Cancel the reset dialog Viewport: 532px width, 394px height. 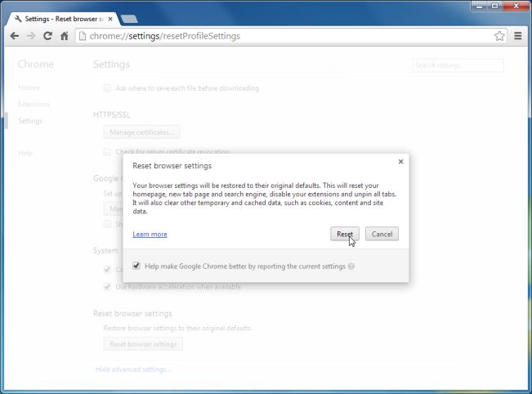pyautogui.click(x=382, y=234)
